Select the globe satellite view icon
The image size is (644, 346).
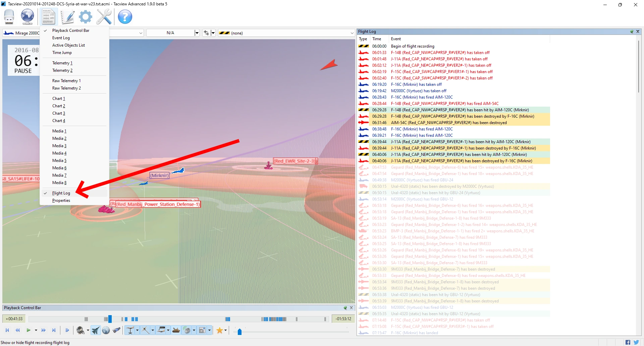point(106,330)
